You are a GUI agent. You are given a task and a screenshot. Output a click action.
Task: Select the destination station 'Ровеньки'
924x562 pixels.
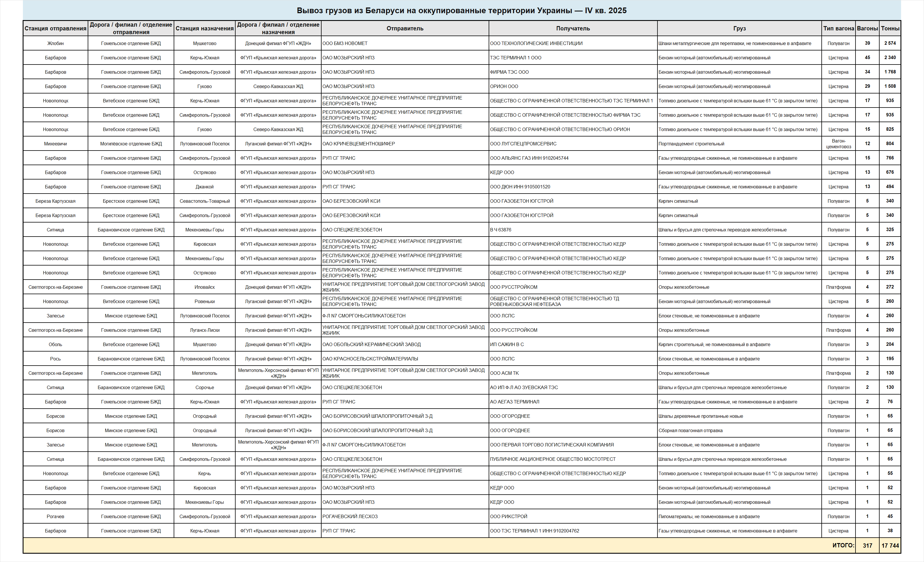click(x=205, y=301)
